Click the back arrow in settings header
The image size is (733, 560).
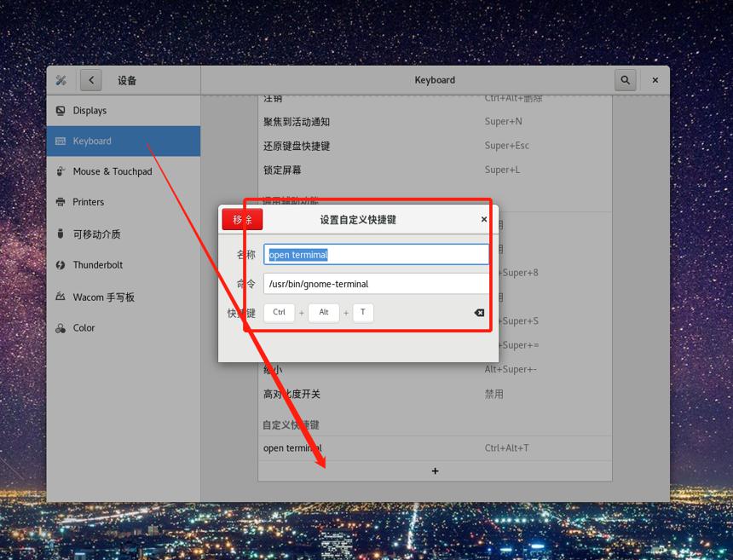click(90, 80)
